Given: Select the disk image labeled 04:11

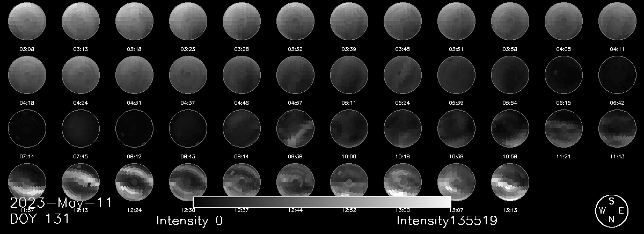Looking at the screenshot, I should [x=617, y=21].
